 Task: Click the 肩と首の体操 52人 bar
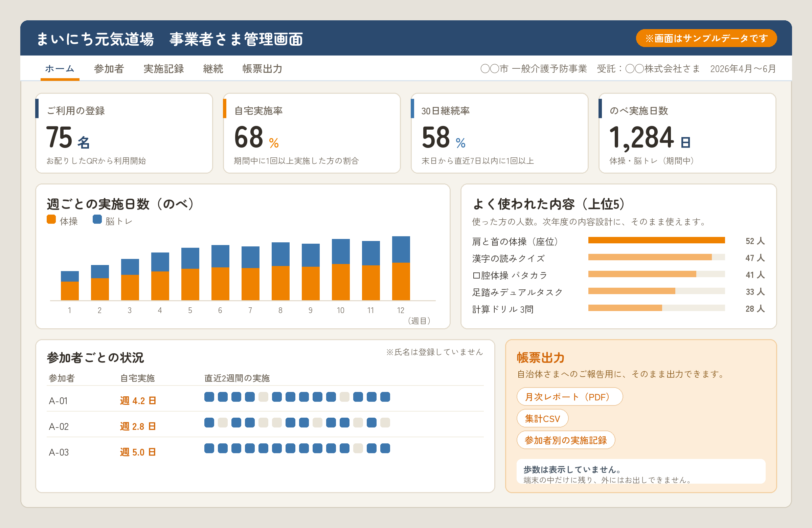[x=656, y=240]
